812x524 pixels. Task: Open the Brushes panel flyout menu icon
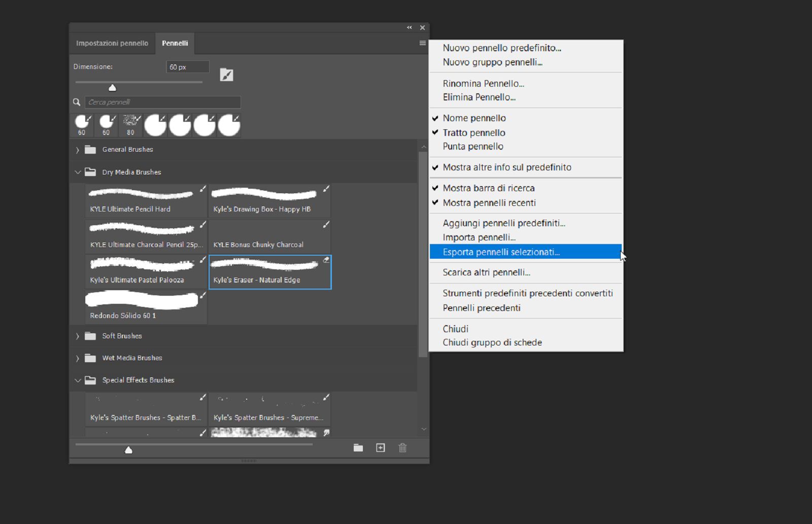coord(422,43)
